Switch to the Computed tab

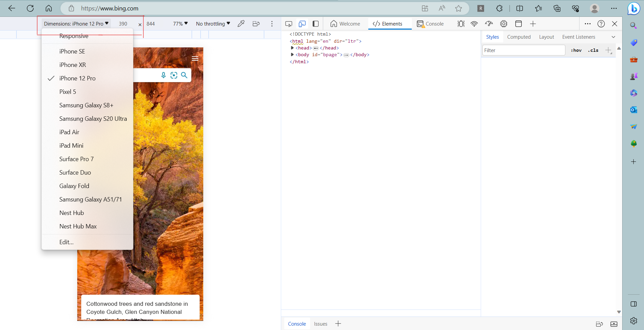coord(519,37)
